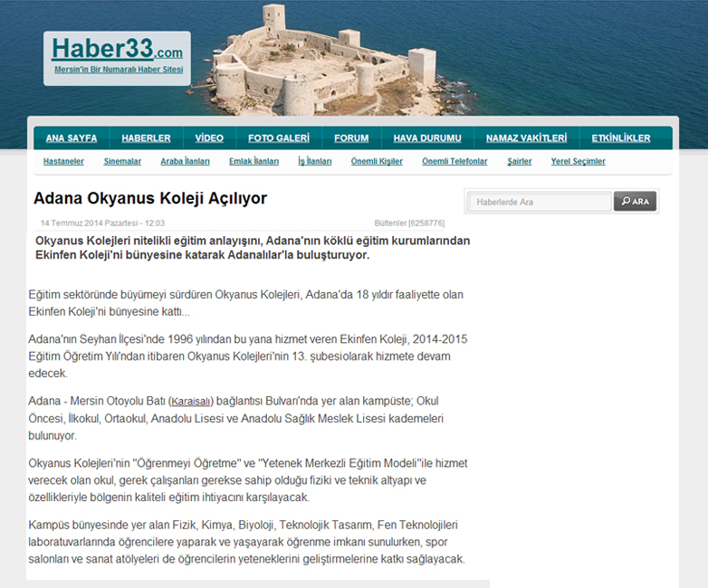Open the Araba İlanları link
708x588 pixels.
pos(185,161)
